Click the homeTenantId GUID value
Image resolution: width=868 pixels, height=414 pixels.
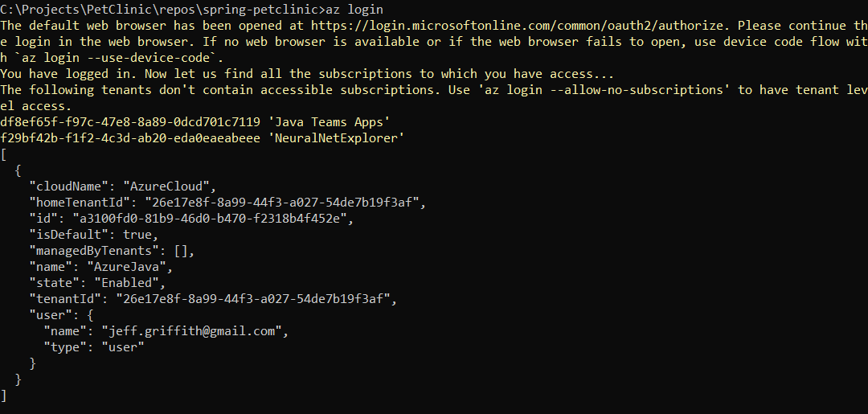click(x=282, y=203)
